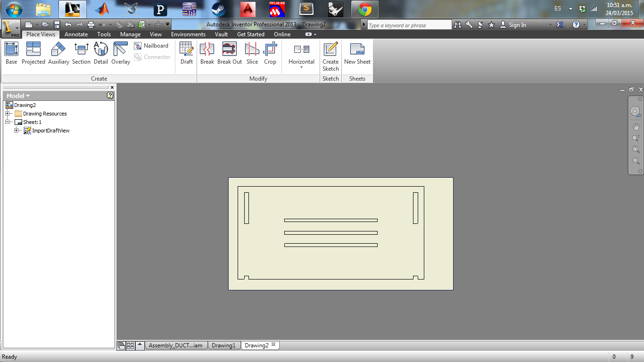Image resolution: width=644 pixels, height=362 pixels.
Task: Collapse the Sheet:1 node
Action: click(8, 122)
